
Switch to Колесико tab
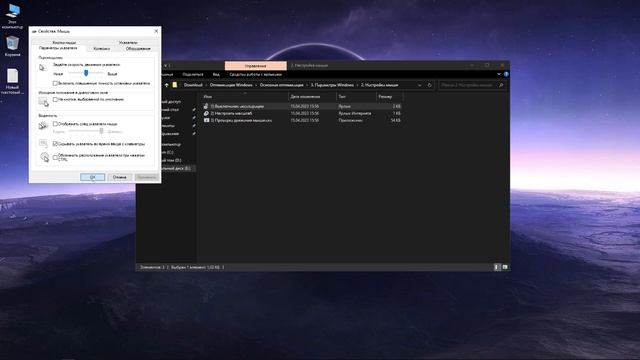coord(102,49)
